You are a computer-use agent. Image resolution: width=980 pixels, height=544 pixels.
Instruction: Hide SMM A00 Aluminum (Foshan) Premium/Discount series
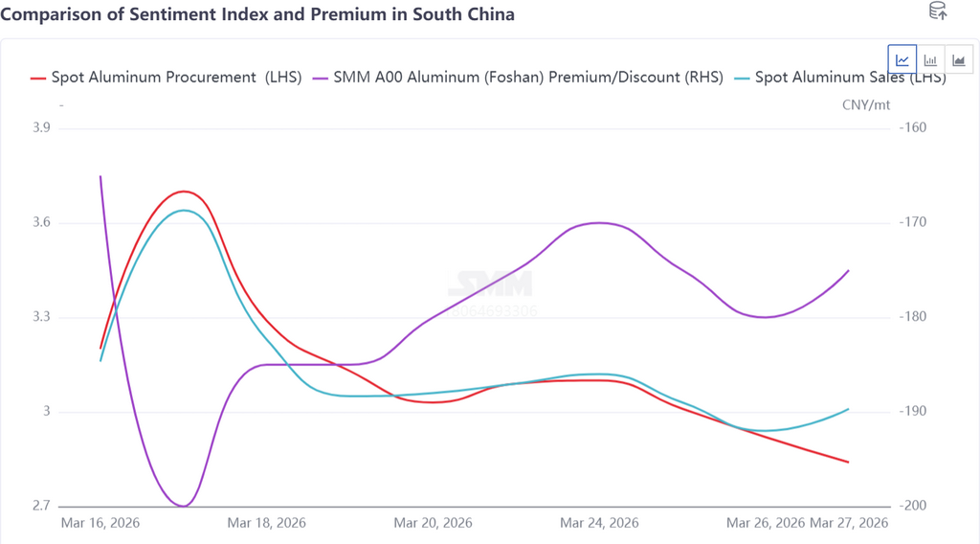pyautogui.click(x=527, y=78)
